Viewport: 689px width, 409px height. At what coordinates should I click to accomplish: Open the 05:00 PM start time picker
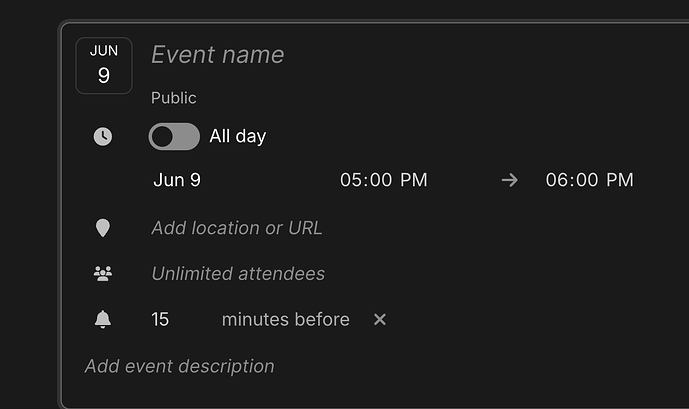384,180
